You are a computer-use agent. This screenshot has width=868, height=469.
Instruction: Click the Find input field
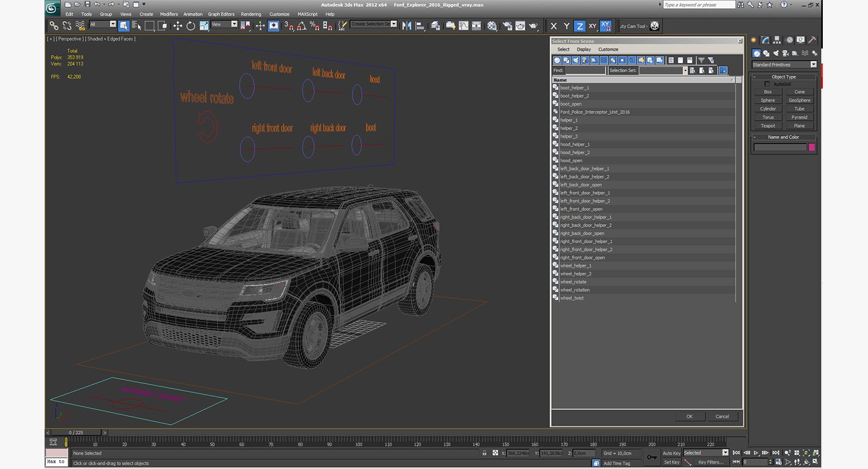point(585,70)
